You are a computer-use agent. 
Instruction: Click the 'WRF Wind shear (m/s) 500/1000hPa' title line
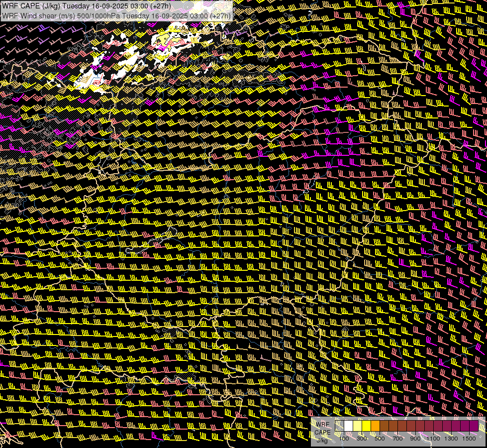[x=116, y=16]
